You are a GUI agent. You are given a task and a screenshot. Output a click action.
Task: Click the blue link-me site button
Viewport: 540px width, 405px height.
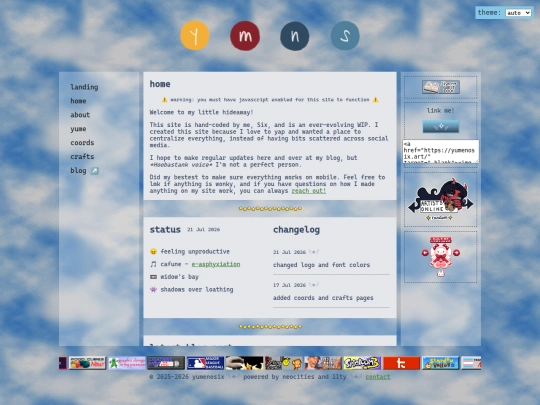(x=441, y=126)
